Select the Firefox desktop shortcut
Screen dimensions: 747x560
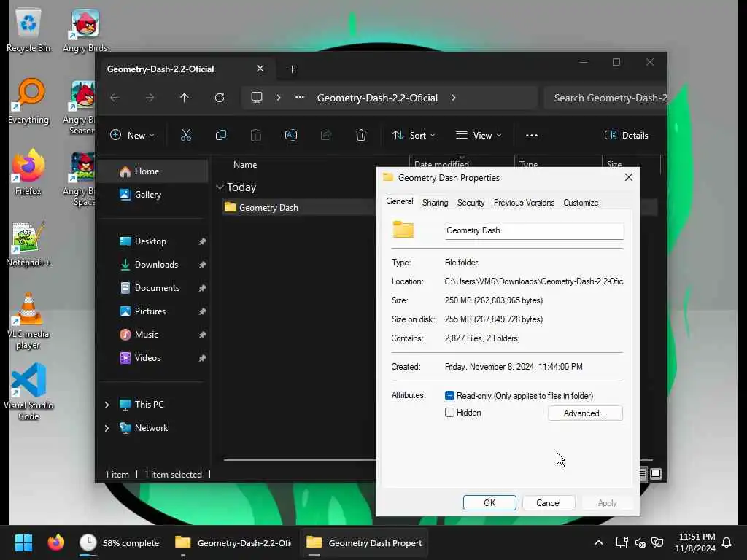pos(28,172)
